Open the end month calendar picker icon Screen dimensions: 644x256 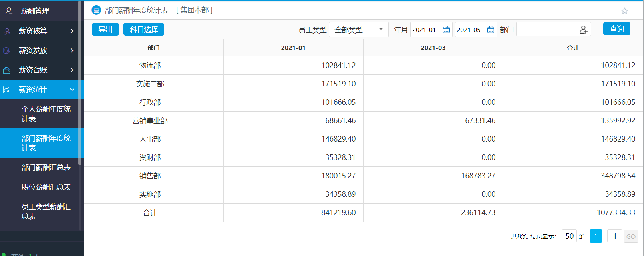[x=491, y=30]
